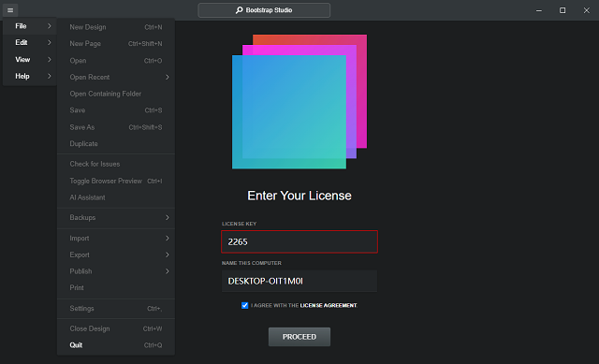Click the License Key input field
This screenshot has width=599, height=364.
(299, 241)
